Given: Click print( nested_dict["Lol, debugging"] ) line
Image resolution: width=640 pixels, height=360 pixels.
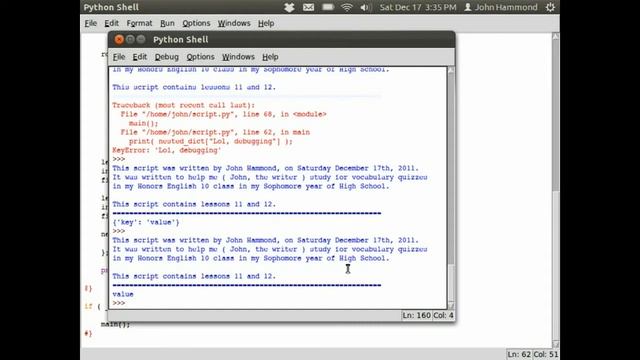Looking at the screenshot, I should coord(211,141).
